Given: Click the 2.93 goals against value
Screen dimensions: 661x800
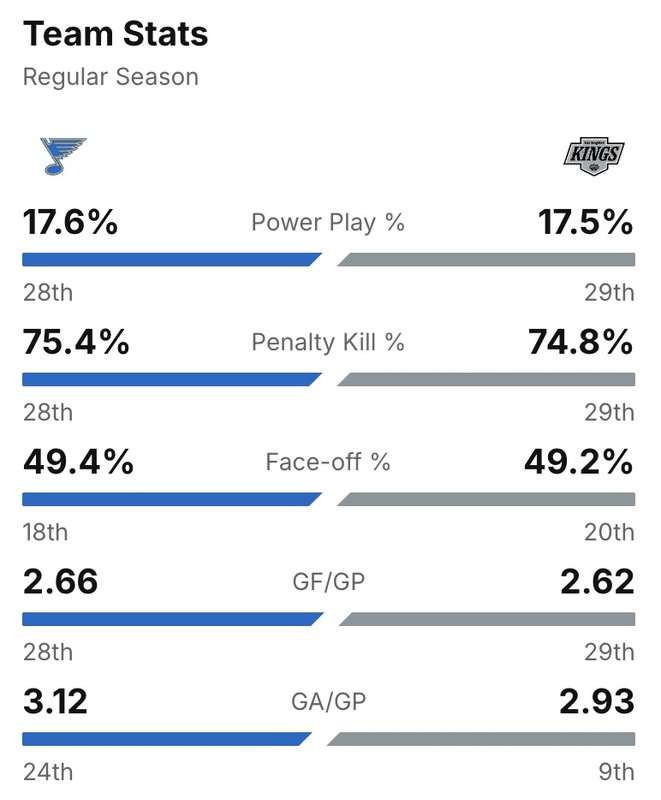Looking at the screenshot, I should (596, 701).
